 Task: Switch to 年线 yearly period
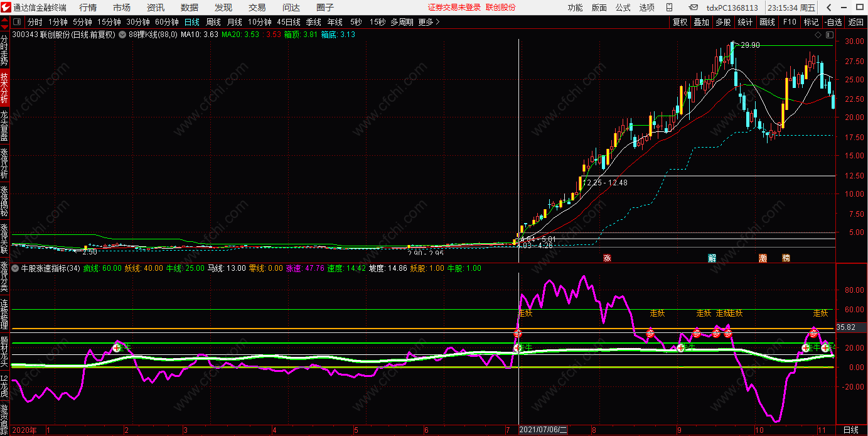[x=335, y=22]
